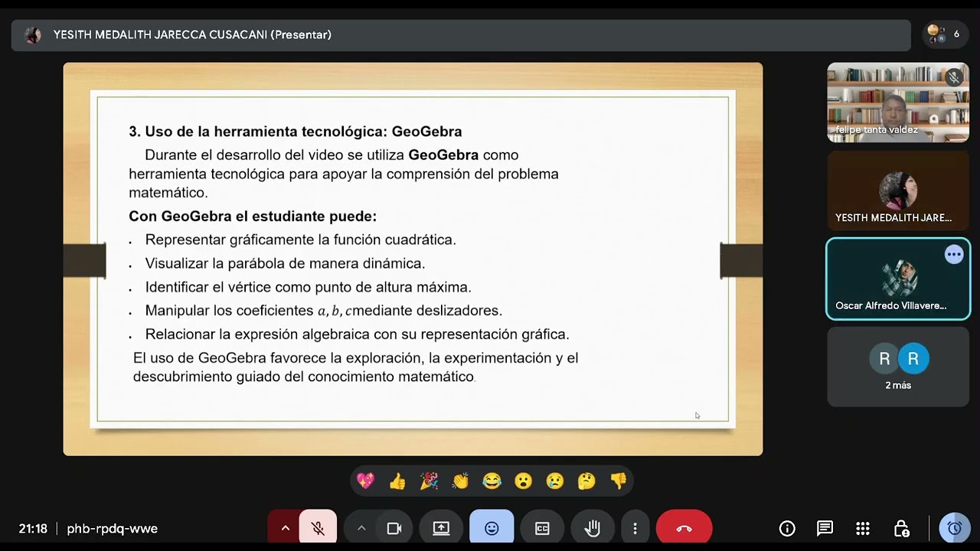Send the surprised face reaction

click(524, 481)
